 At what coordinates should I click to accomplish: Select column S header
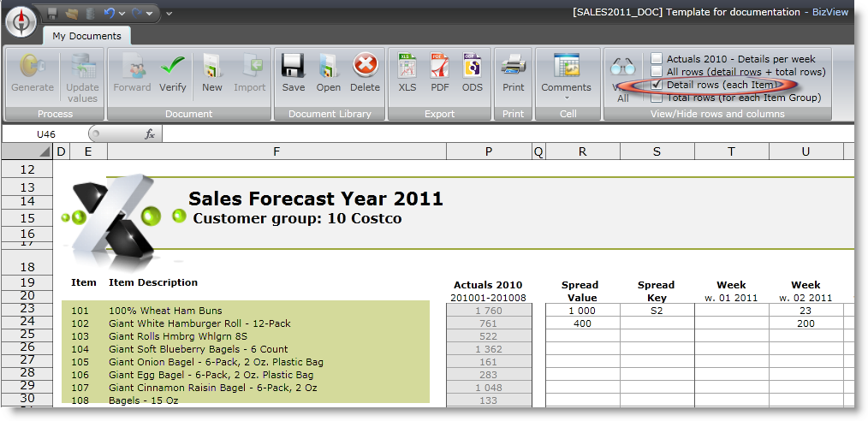[657, 151]
